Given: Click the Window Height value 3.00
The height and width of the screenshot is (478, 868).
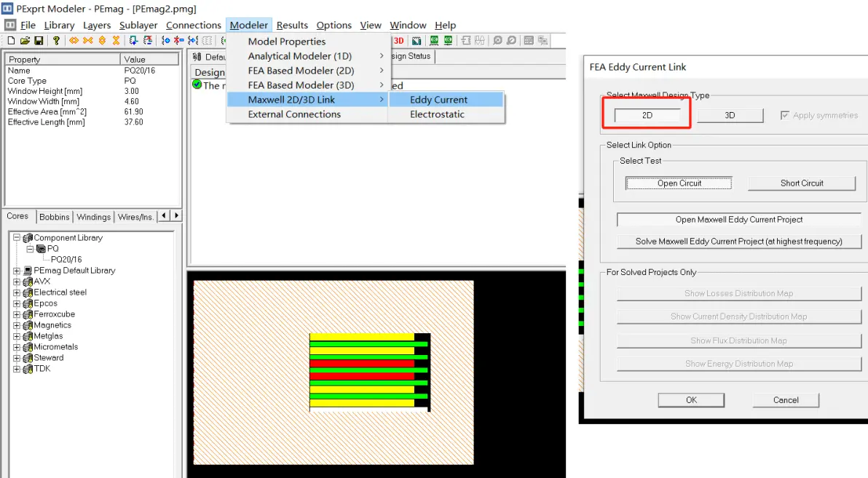Looking at the screenshot, I should coord(131,91).
